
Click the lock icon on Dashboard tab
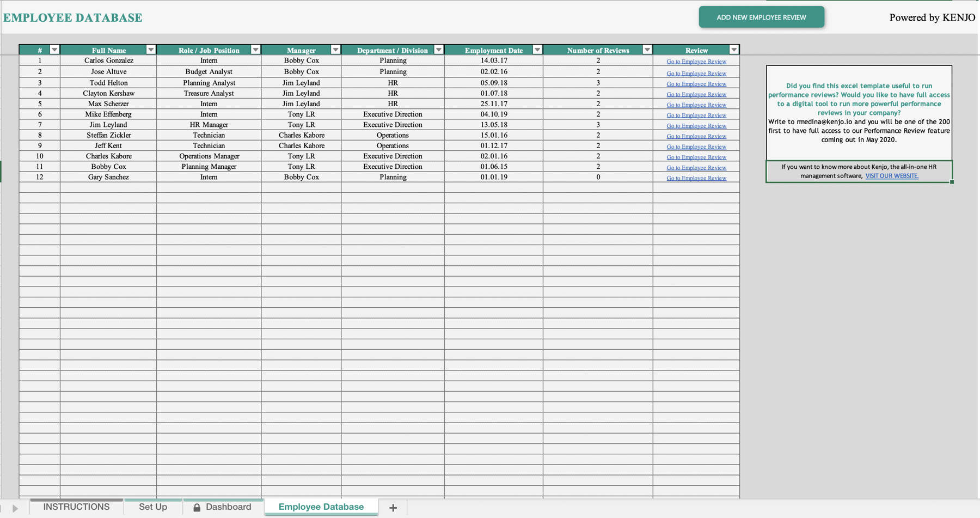point(198,507)
